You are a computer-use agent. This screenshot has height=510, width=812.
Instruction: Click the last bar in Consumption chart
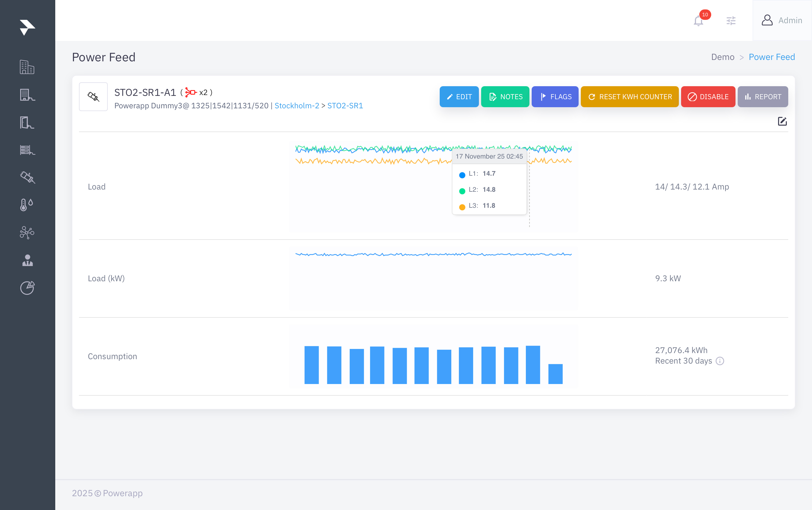555,374
